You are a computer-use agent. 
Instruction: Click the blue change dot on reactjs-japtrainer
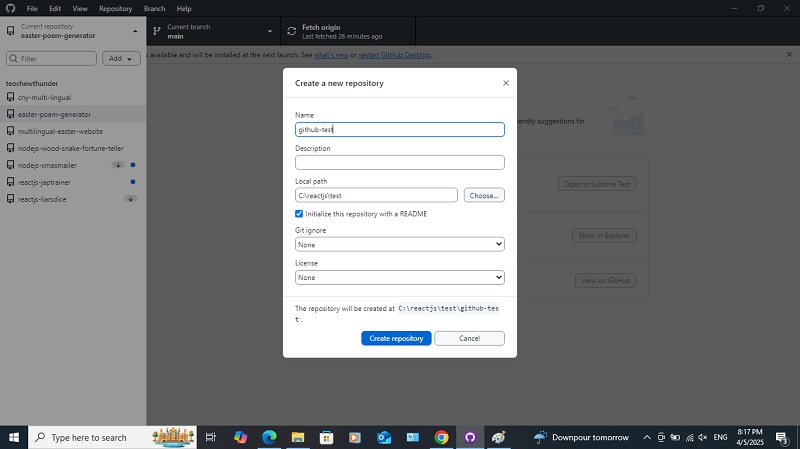(x=133, y=182)
